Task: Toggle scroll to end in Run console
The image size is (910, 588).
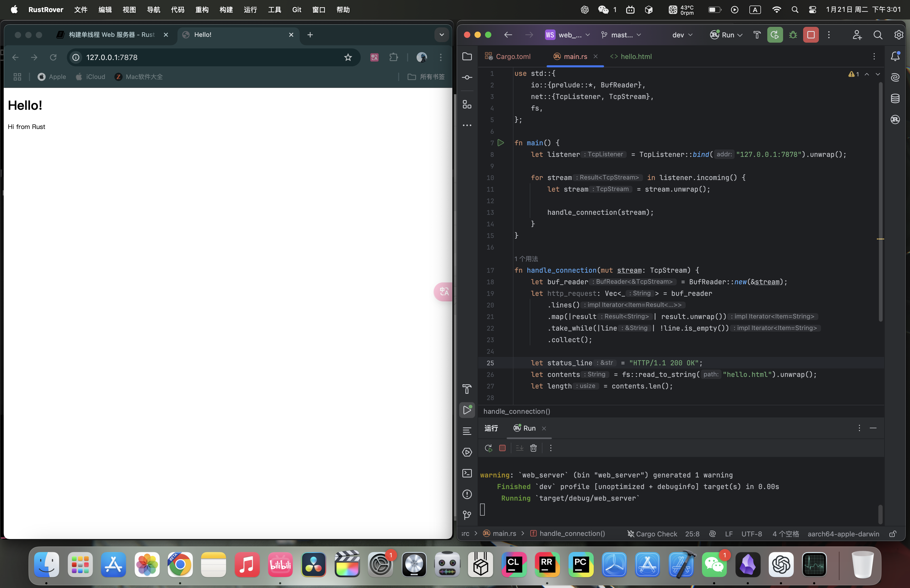Action: (x=519, y=448)
